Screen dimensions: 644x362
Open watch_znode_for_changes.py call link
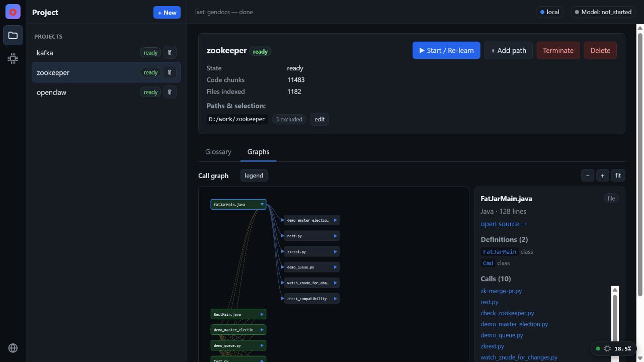pyautogui.click(x=519, y=357)
